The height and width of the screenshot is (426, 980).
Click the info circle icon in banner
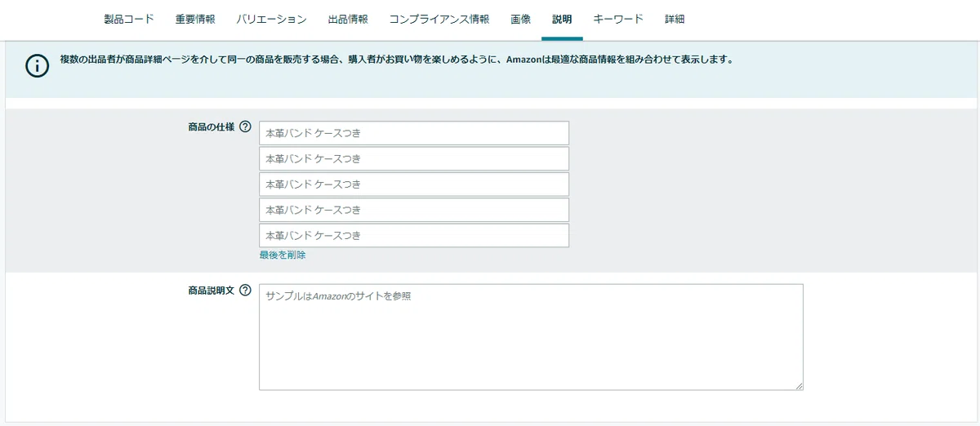point(38,65)
